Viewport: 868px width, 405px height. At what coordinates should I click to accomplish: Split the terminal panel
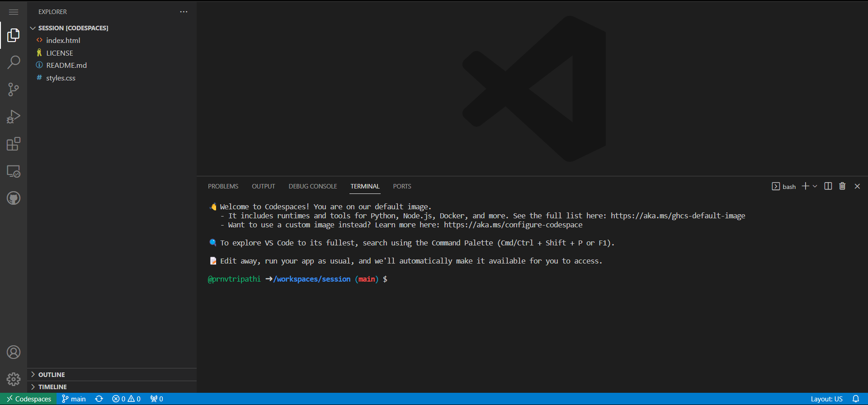coord(828,186)
